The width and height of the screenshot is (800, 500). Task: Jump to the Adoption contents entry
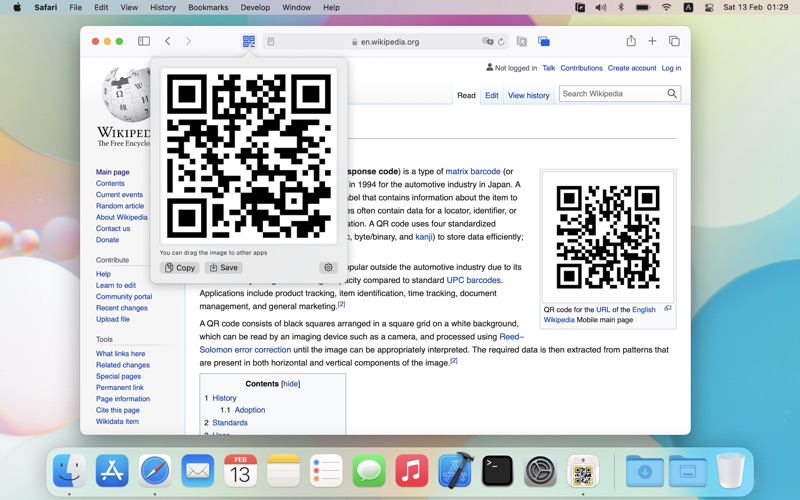click(x=249, y=410)
